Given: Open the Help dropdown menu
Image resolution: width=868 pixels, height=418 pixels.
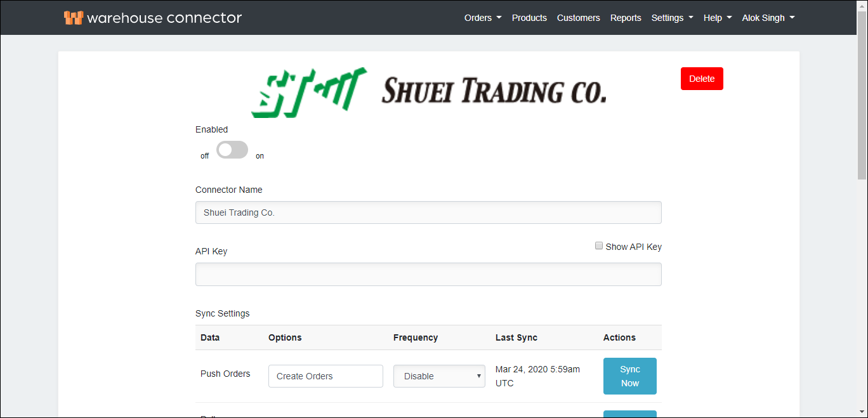Looking at the screenshot, I should point(717,18).
